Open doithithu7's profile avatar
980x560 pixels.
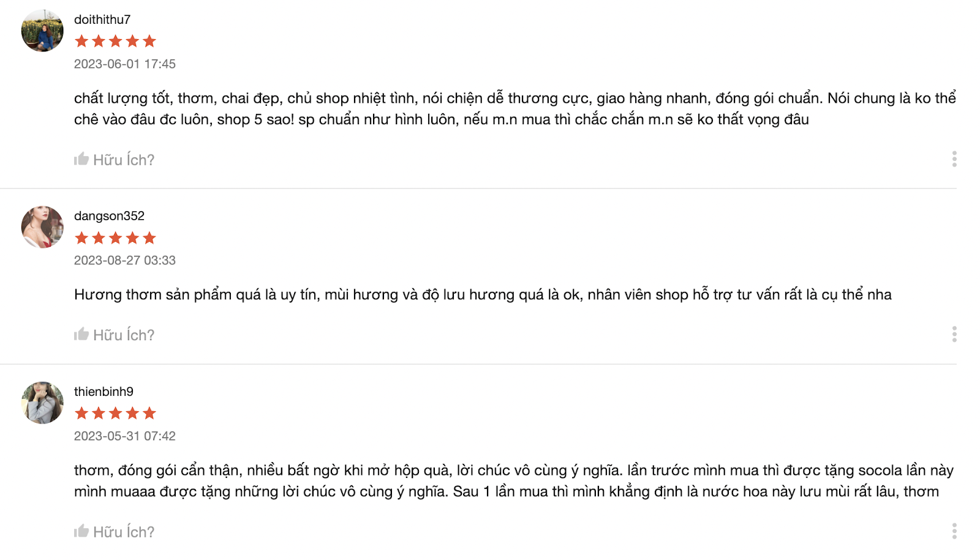(42, 31)
